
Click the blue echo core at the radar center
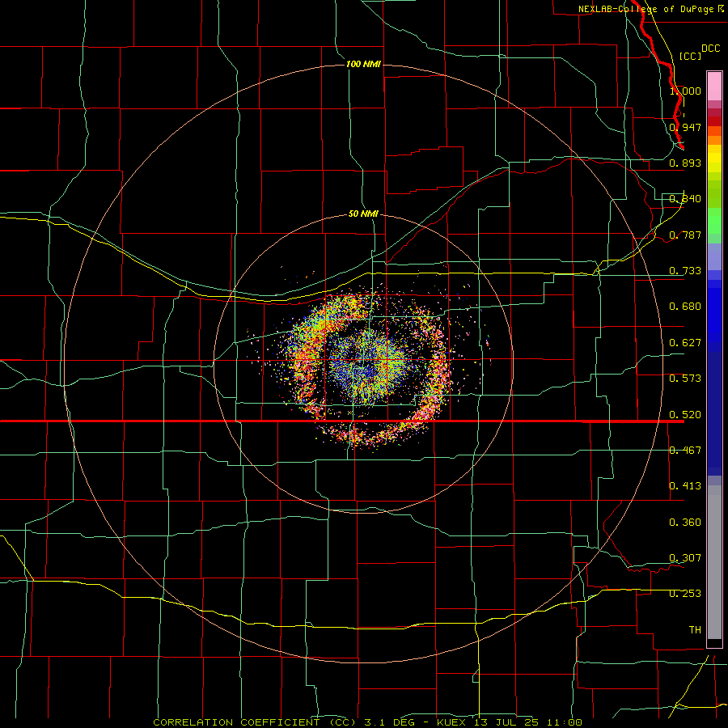click(365, 365)
